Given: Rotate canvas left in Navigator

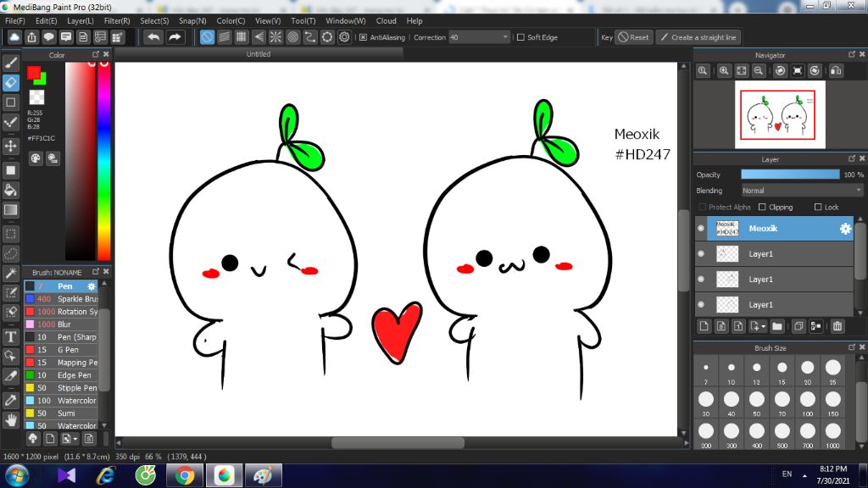Looking at the screenshot, I should click(780, 71).
